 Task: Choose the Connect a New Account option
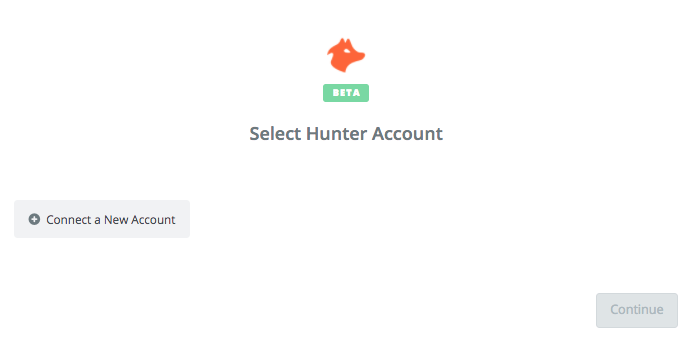102,219
